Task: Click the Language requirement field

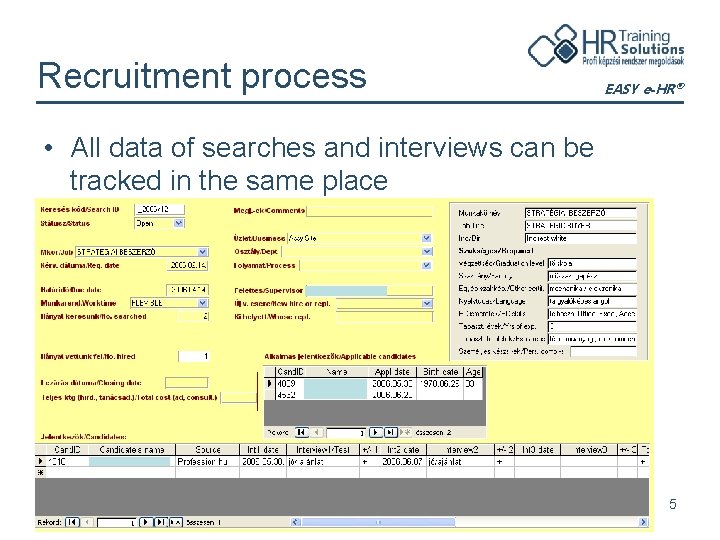Action: click(592, 301)
